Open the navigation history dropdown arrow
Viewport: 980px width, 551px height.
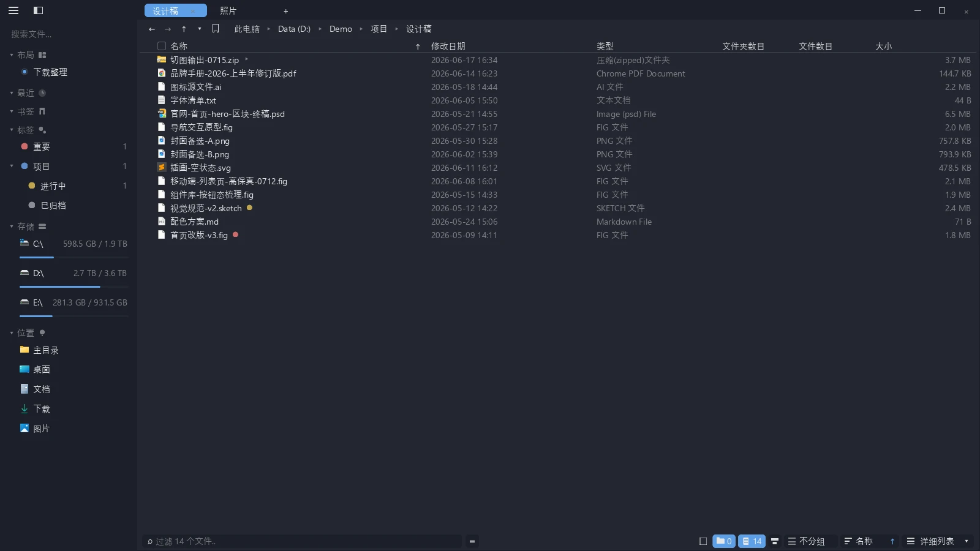(200, 29)
